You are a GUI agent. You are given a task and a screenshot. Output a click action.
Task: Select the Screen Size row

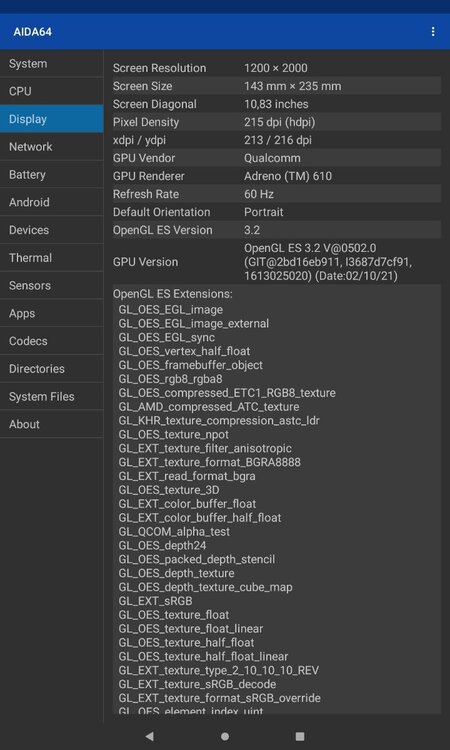coord(276,86)
